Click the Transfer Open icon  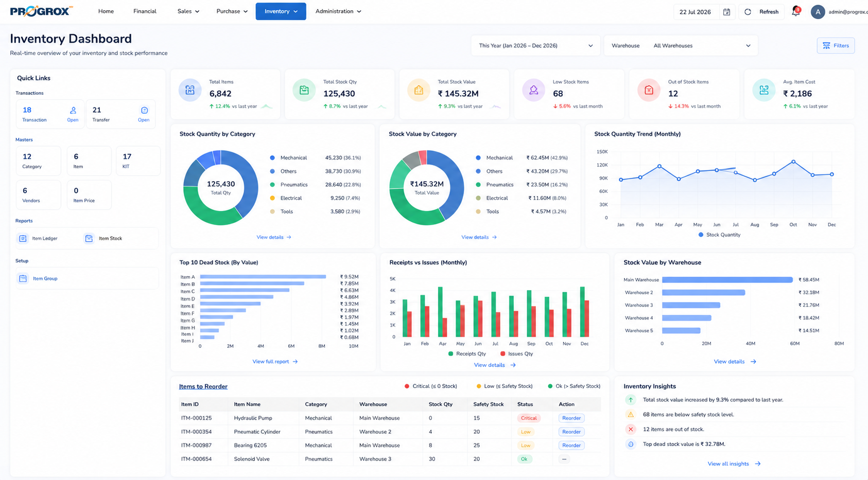click(x=145, y=110)
